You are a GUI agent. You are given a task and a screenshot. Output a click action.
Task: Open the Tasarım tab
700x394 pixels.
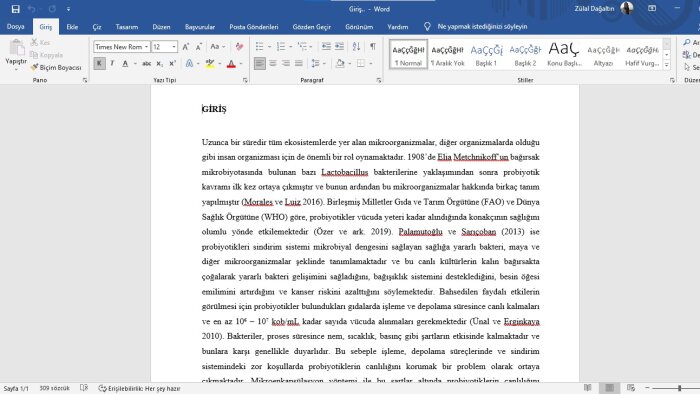[127, 27]
